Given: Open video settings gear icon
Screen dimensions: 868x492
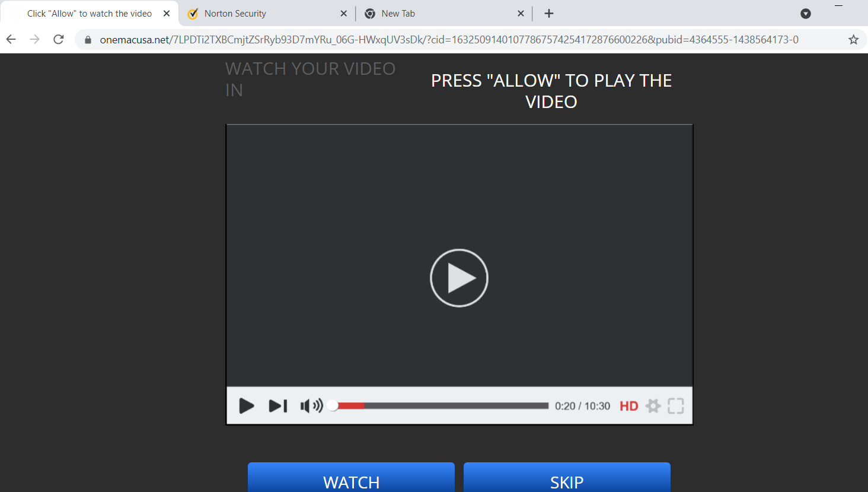Looking at the screenshot, I should pos(653,406).
